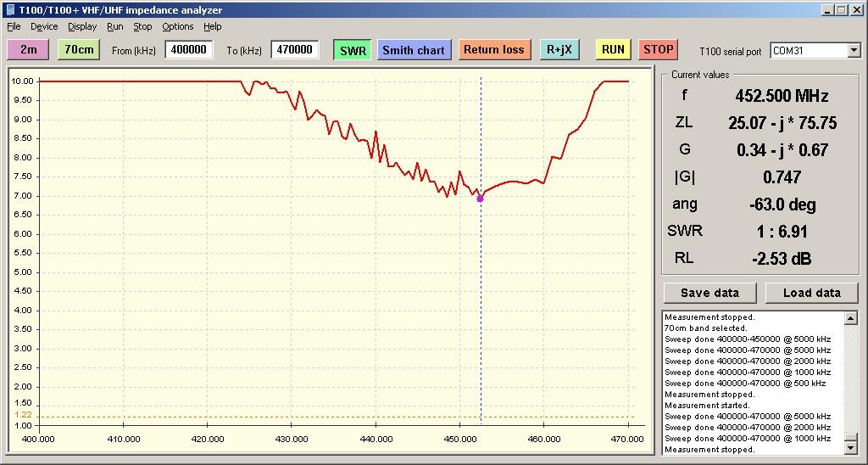868x465 pixels.
Task: Click the ZL value 25.07 - j * 75.75
Action: [x=782, y=122]
